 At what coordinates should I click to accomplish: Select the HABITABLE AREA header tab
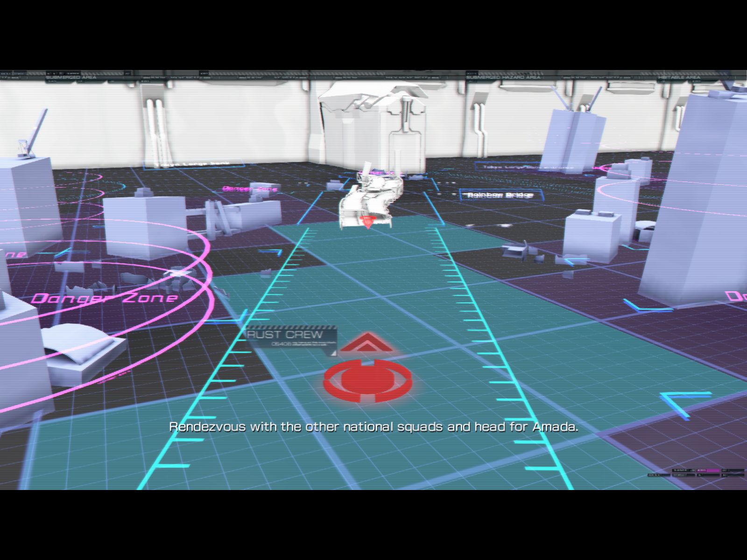[679, 77]
